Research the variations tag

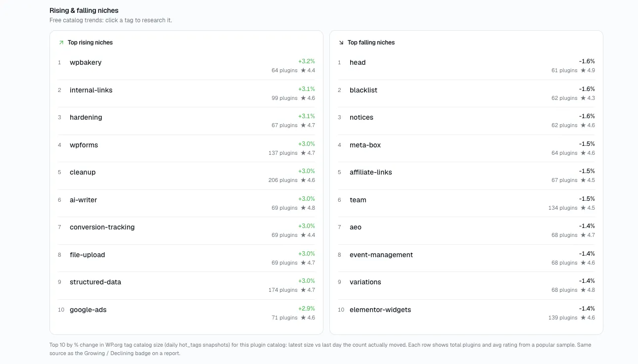[x=365, y=282]
